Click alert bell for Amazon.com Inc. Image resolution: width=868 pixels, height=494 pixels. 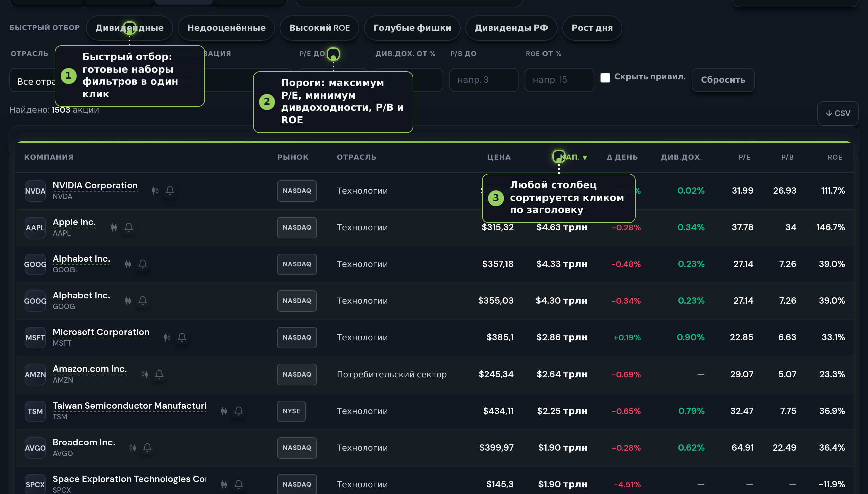pos(159,374)
